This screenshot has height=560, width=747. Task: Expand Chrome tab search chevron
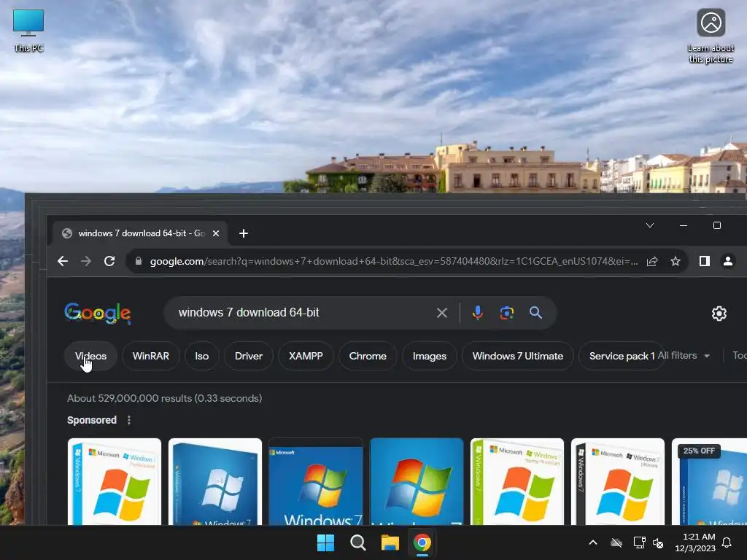click(x=650, y=225)
